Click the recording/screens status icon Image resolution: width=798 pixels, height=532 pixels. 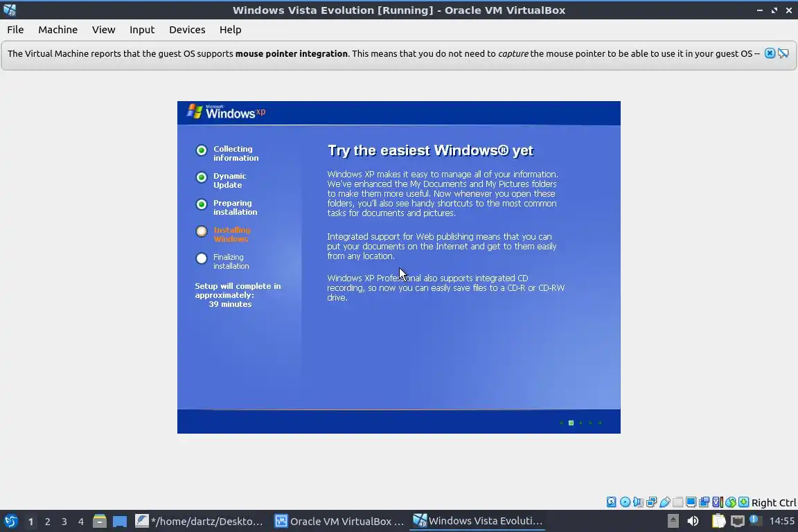pyautogui.click(x=704, y=502)
